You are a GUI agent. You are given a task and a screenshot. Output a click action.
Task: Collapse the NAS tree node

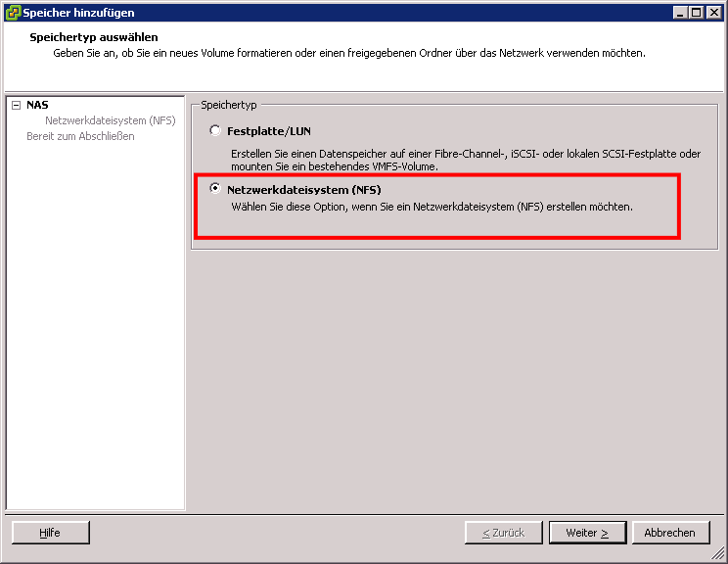pos(16,105)
